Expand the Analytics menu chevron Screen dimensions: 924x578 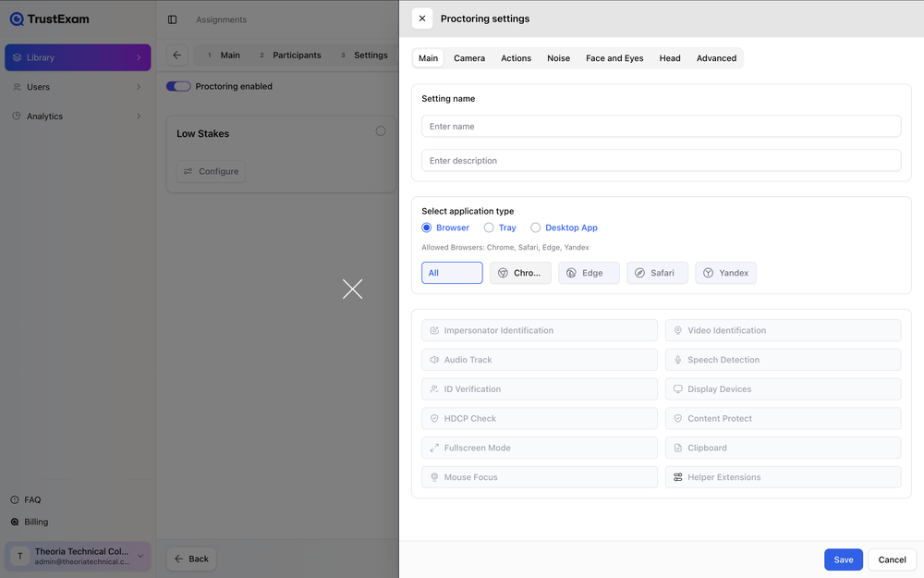(x=139, y=117)
